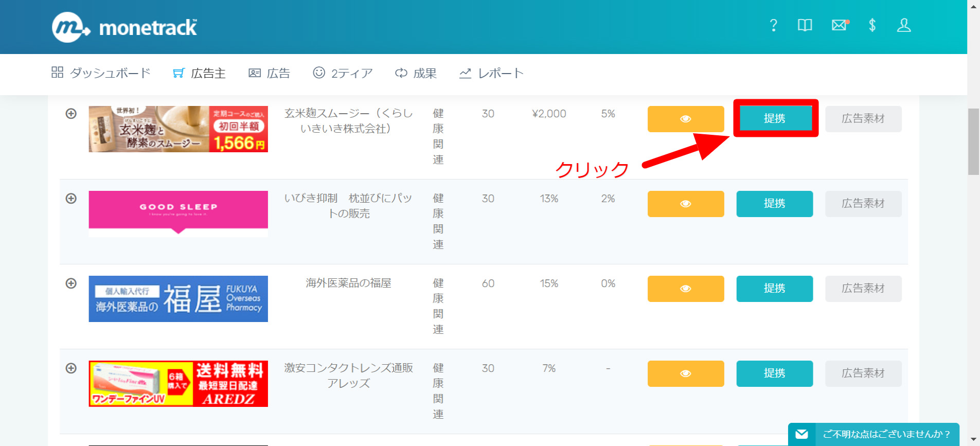Select the 60 days value
The width and height of the screenshot is (980, 446).
coord(488,283)
